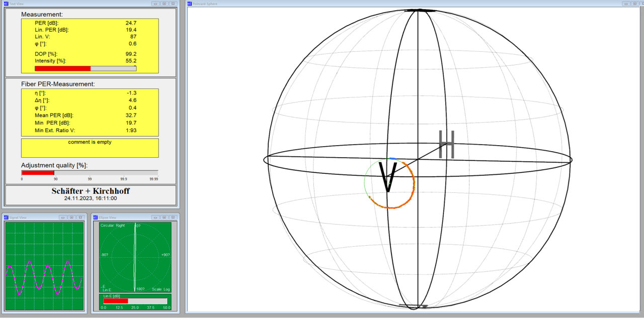
Task: Minimize the Text View window
Action: click(155, 4)
